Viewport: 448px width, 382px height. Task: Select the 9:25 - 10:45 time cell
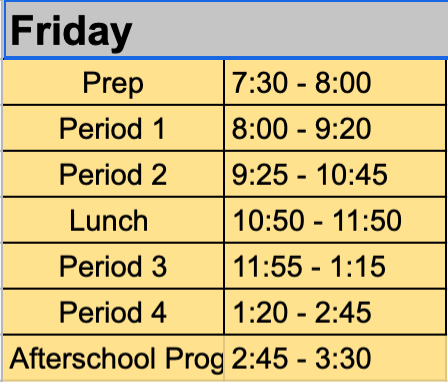coord(335,174)
